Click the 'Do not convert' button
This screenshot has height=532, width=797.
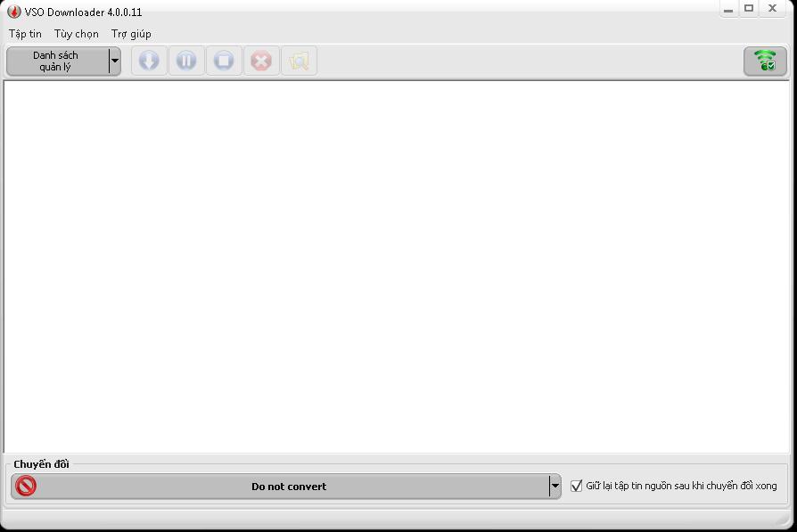pos(280,487)
